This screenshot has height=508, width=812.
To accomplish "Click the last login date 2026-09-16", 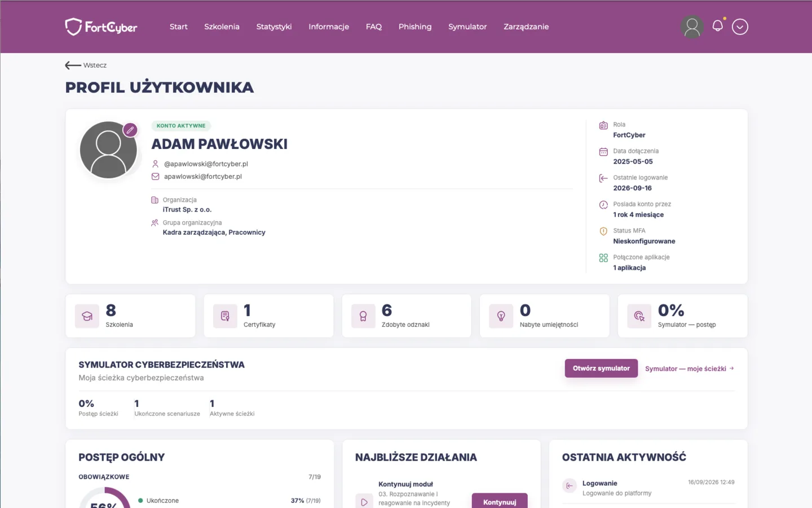I will pos(632,188).
